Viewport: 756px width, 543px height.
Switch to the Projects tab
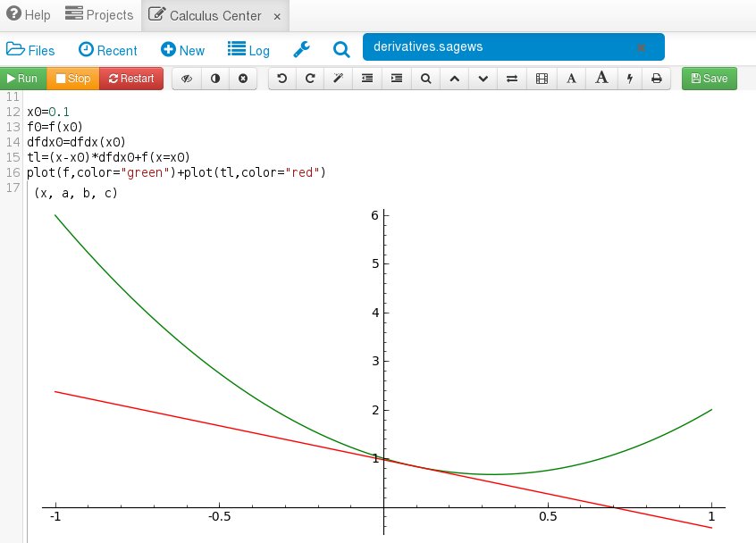98,14
